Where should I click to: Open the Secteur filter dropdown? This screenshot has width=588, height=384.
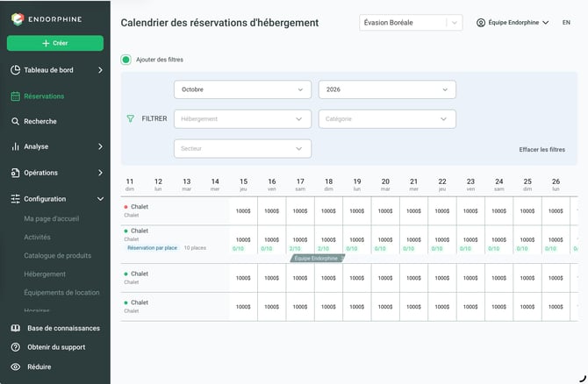(242, 149)
